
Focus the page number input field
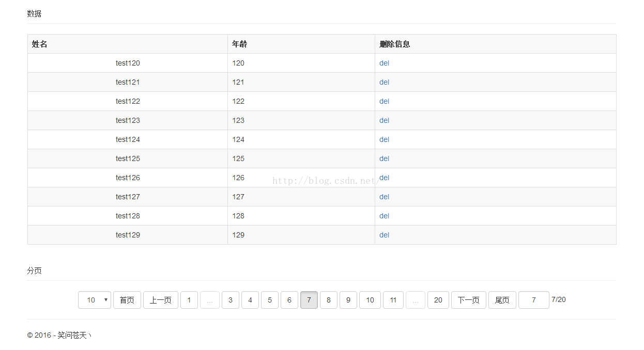click(534, 300)
